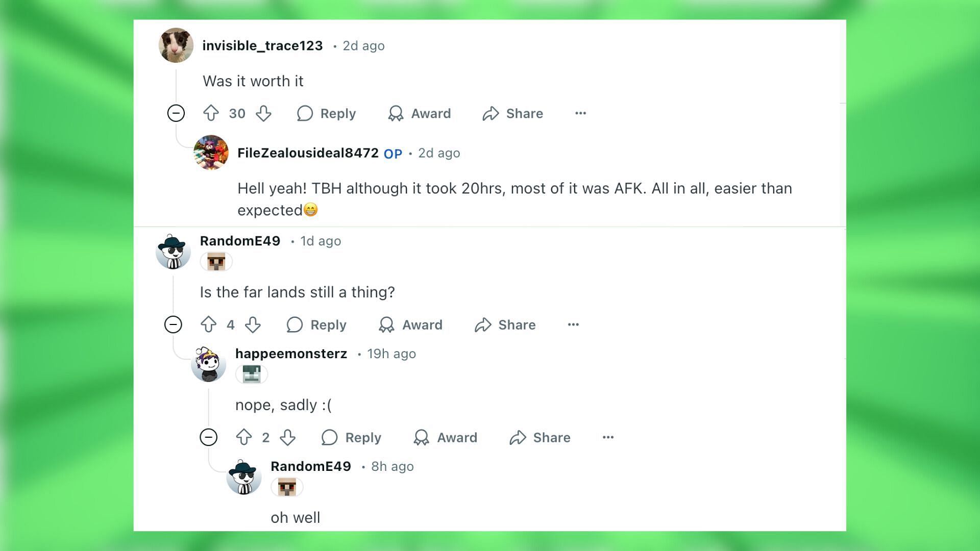This screenshot has width=980, height=551.
Task: Collapse the happeemonsterz comment thread
Action: pyautogui.click(x=209, y=437)
